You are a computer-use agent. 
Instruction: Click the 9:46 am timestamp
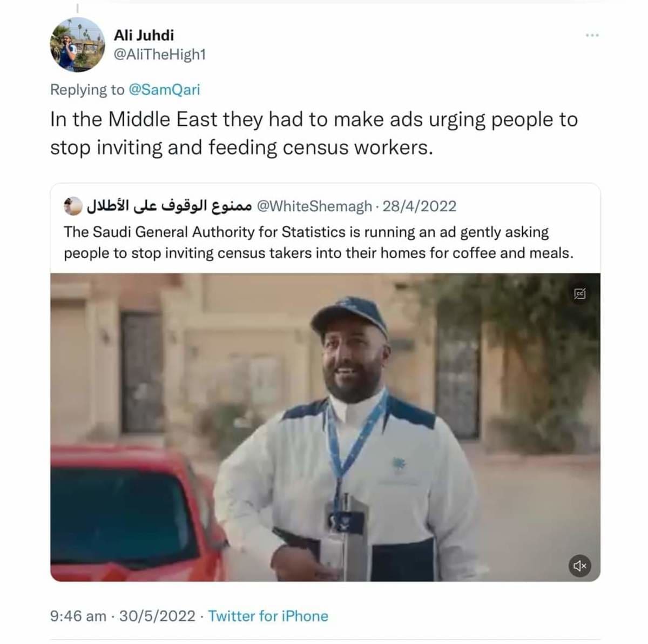point(78,616)
